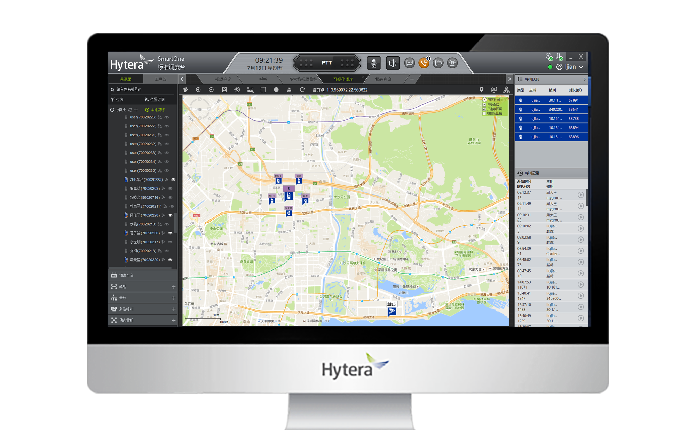
Task: Collapse the last accordion section with the minus
Action: pos(173,320)
